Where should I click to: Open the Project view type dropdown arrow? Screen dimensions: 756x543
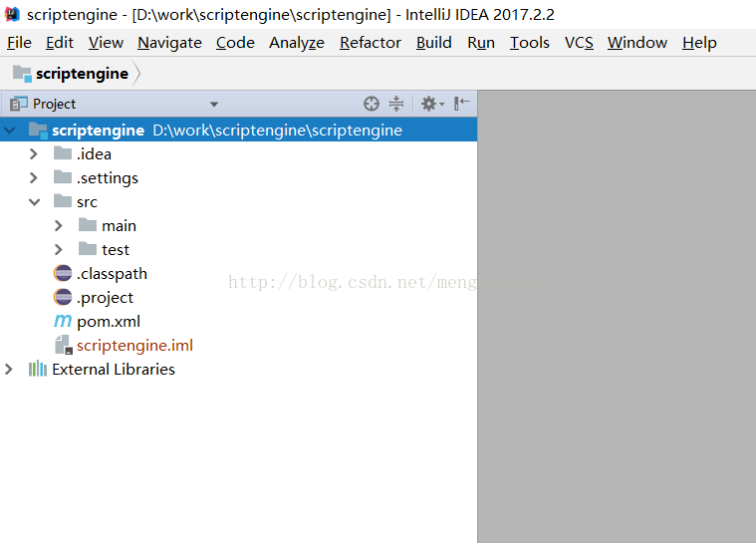[x=214, y=105]
